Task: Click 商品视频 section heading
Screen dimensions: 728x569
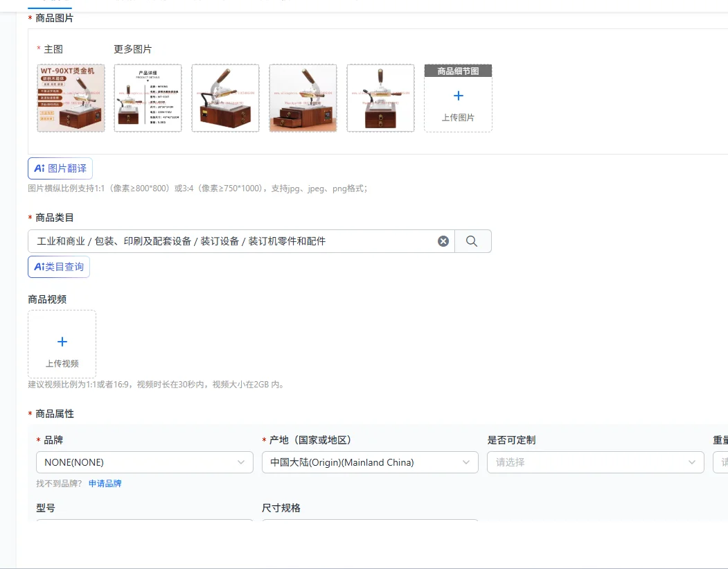Action: click(47, 299)
